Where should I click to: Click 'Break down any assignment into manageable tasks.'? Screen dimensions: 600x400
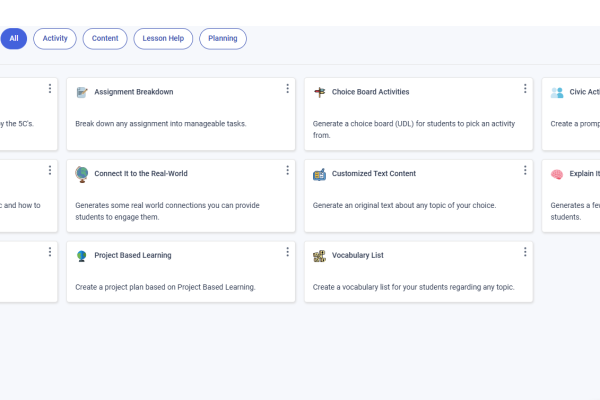pos(161,124)
